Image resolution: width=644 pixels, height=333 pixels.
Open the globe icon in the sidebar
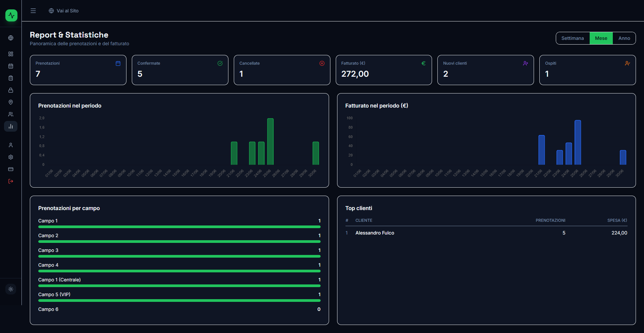11,38
